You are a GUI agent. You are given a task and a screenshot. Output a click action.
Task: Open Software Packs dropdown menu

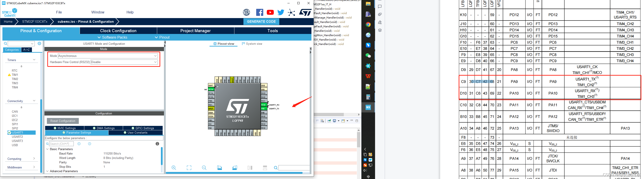pyautogui.click(x=112, y=37)
